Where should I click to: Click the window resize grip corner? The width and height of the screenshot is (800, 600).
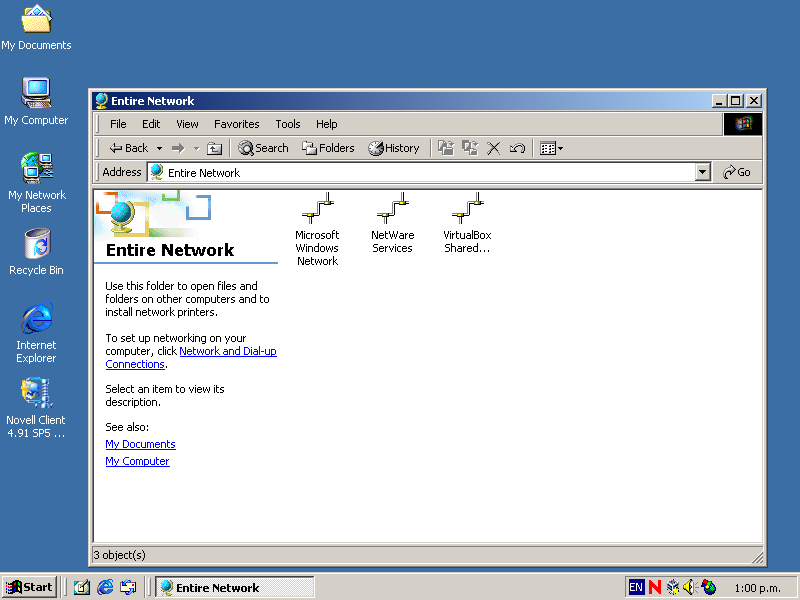pyautogui.click(x=757, y=558)
